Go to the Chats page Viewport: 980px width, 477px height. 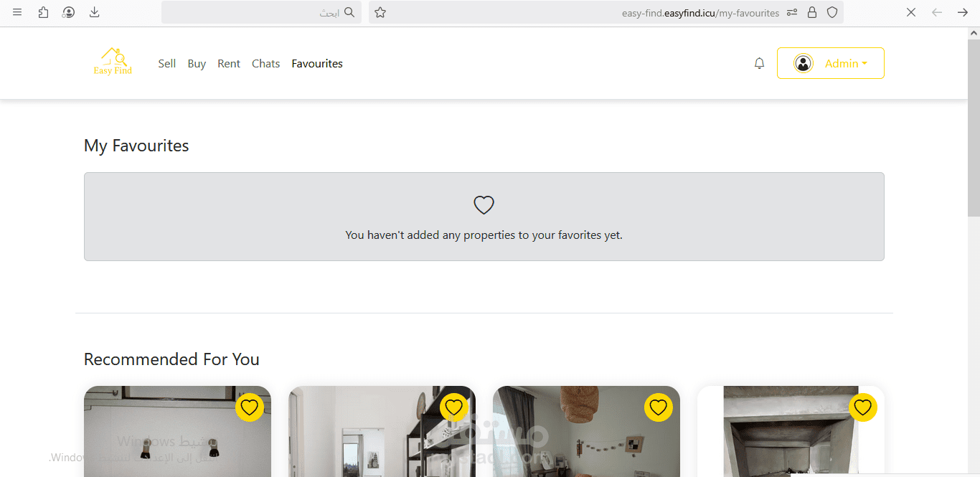pyautogui.click(x=265, y=63)
